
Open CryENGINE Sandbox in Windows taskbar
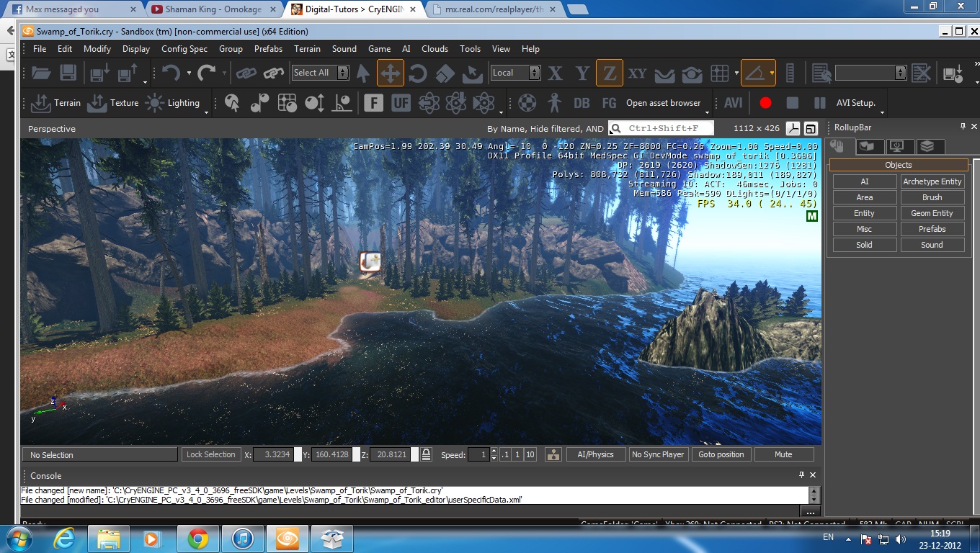pos(288,539)
